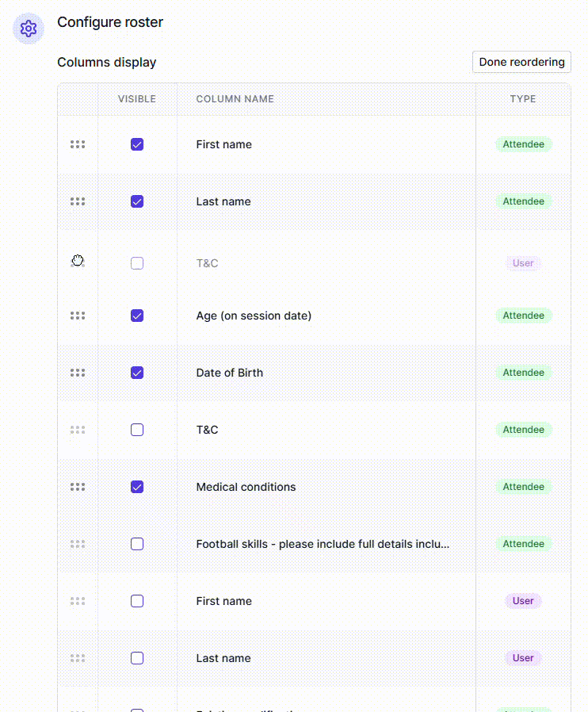Screen dimensions: 588x712
Task: Click the Age (on session date) drag handle
Action: (x=78, y=316)
